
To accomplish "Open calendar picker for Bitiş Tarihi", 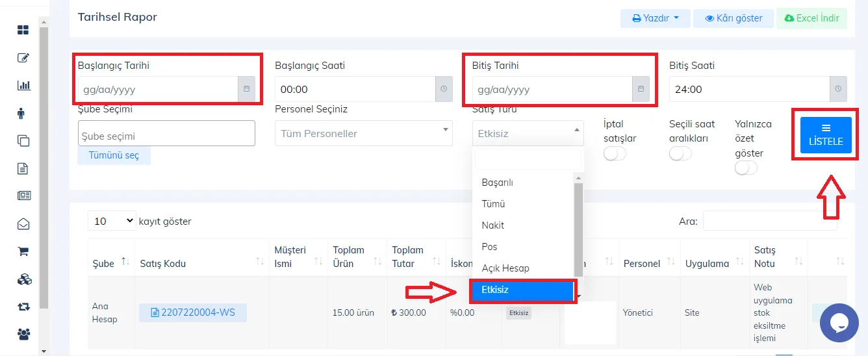I will point(641,89).
